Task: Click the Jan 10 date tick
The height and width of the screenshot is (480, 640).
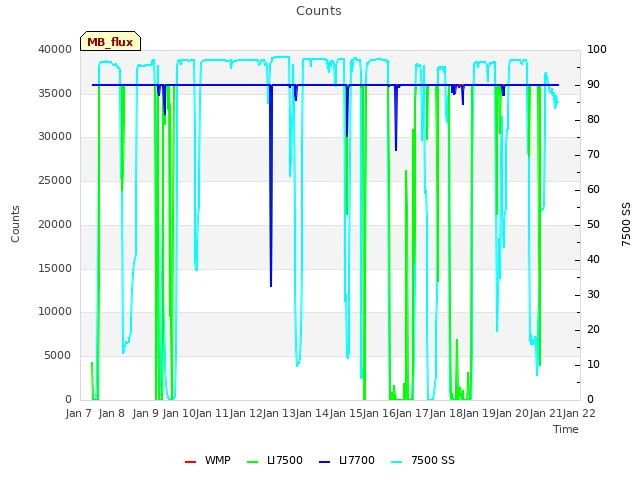Action: 179,414
